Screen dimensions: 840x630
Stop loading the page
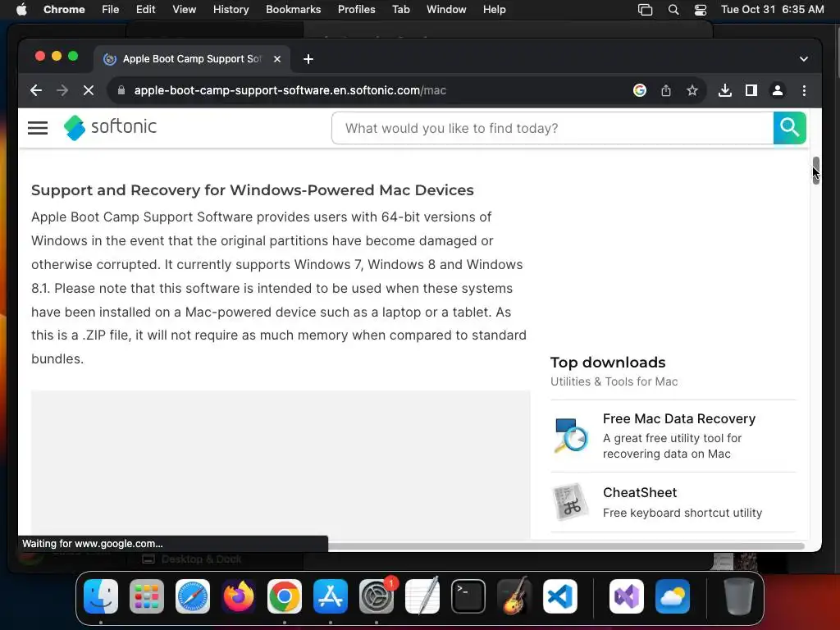(x=89, y=90)
